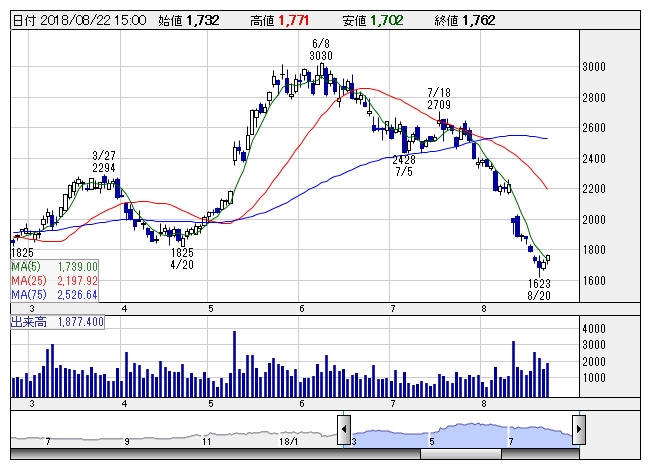The image size is (652, 469).
Task: Click the MA(25) legend value 2,197.92
Action: tap(77, 281)
